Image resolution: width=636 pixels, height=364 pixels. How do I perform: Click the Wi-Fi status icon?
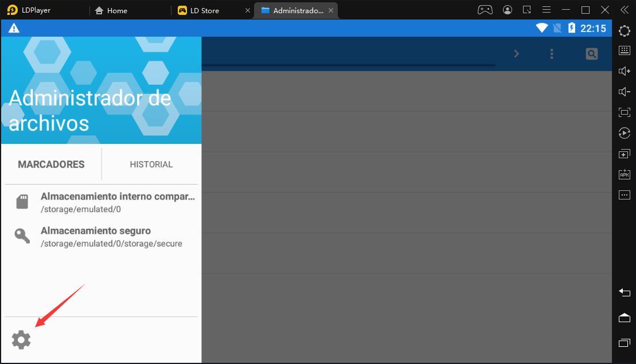542,28
